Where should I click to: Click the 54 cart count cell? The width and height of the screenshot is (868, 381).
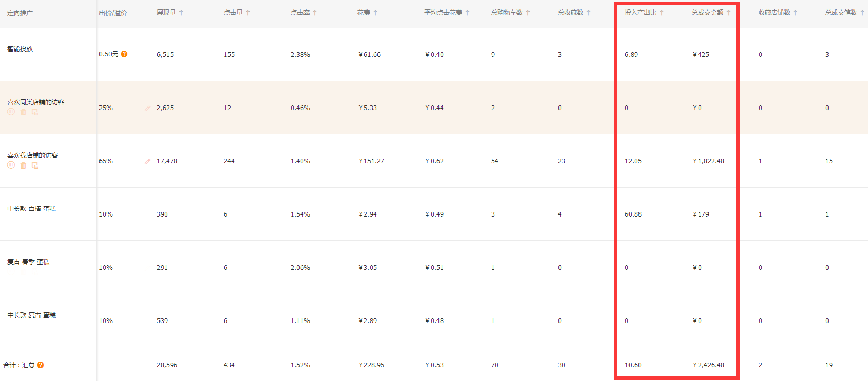point(495,161)
